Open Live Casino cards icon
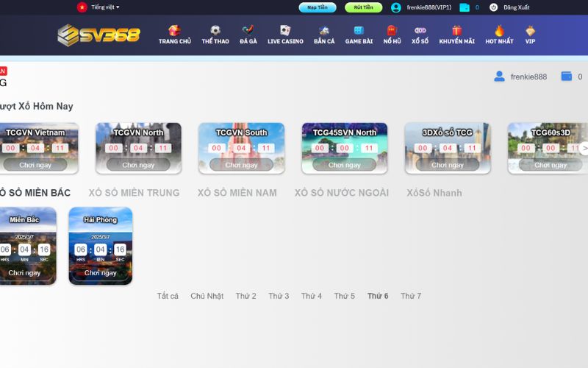This screenshot has height=368, width=588. click(x=285, y=31)
